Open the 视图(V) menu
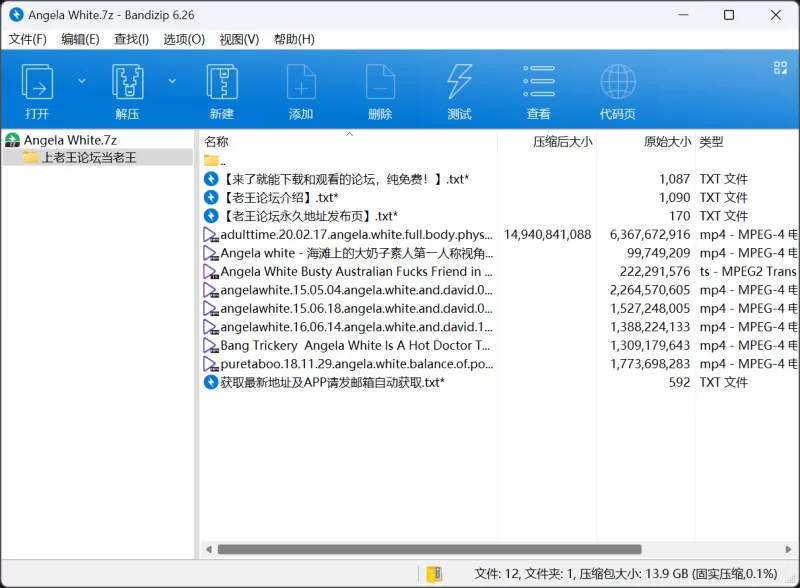 coord(239,39)
